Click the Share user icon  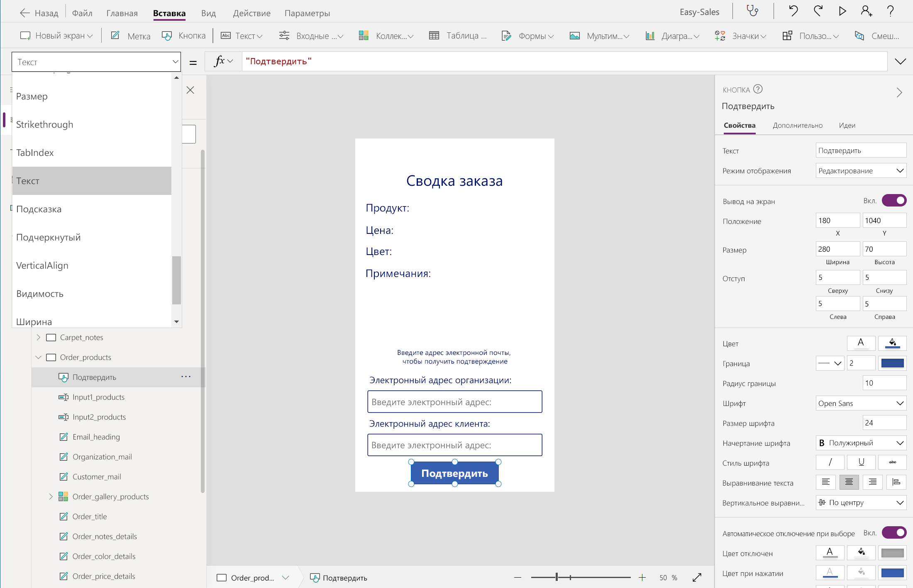coord(866,11)
